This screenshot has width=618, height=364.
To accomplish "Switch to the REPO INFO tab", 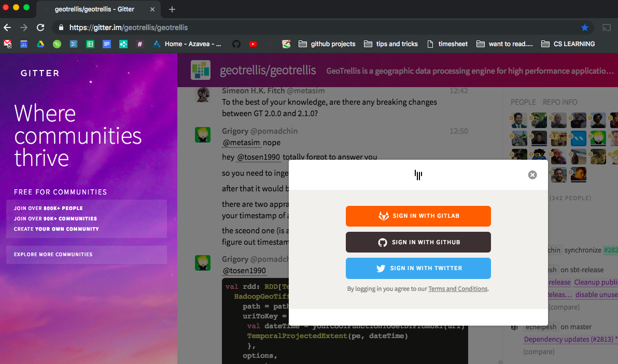I will (x=560, y=102).
